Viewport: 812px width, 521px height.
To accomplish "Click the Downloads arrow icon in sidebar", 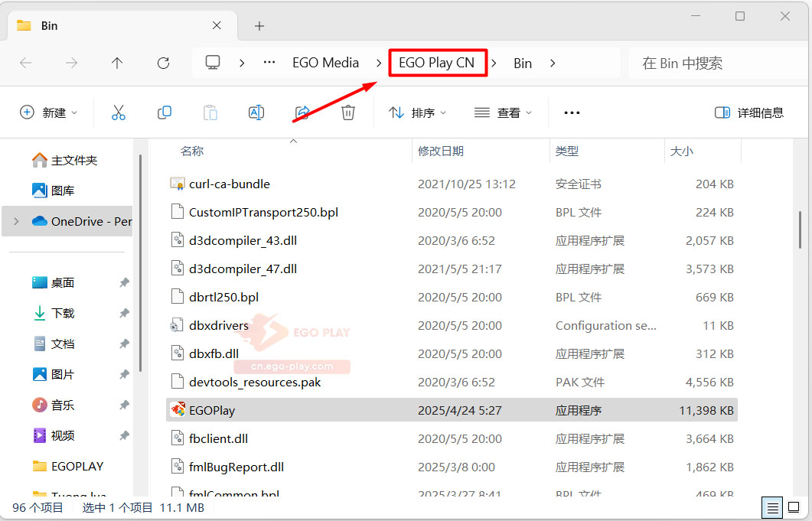I will click(x=39, y=313).
